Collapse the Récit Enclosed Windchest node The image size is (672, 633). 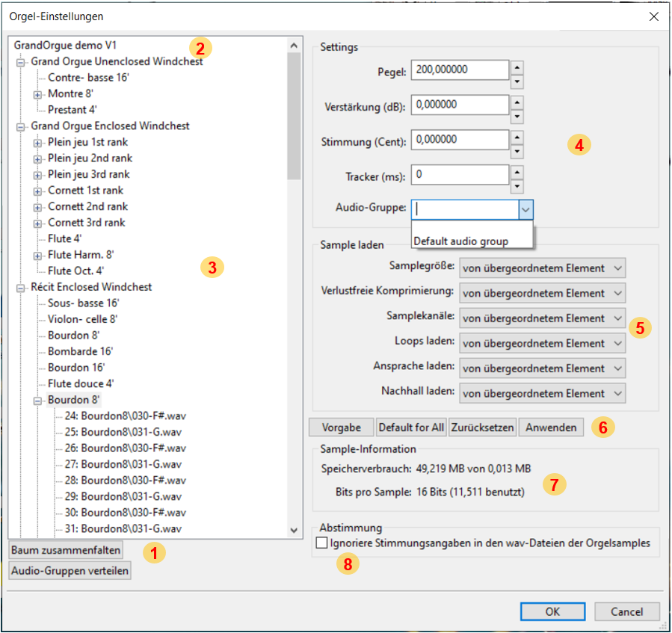click(x=21, y=288)
